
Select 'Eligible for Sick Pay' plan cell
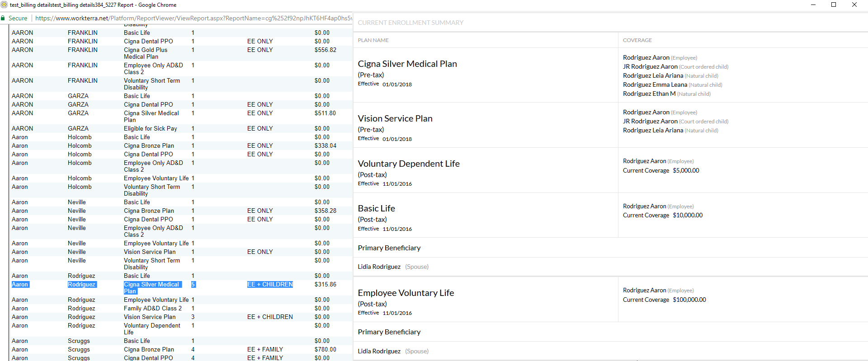pos(151,128)
